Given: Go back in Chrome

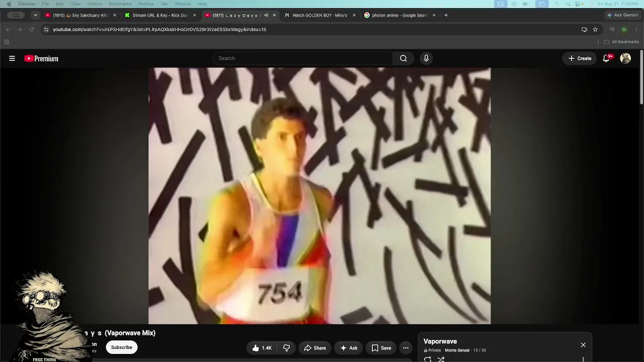Looking at the screenshot, I should 8,30.
